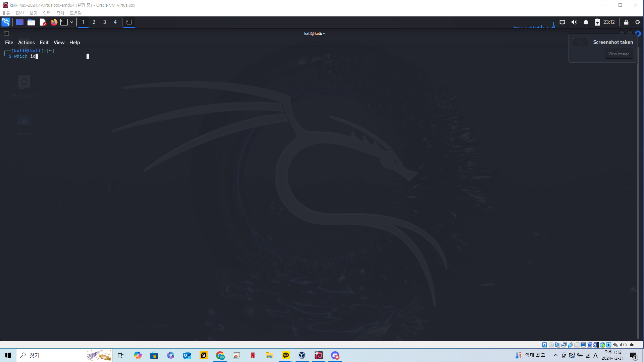Toggle the volume speaker icon in Kali panel

point(574,22)
